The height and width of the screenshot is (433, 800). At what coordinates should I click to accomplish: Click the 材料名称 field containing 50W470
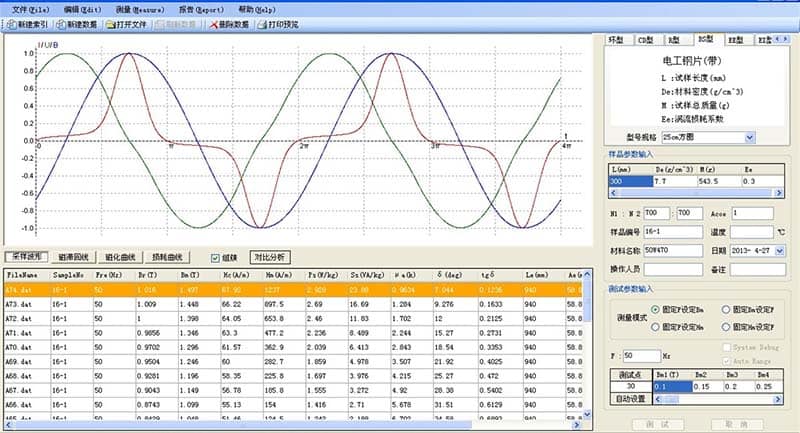[x=673, y=250]
